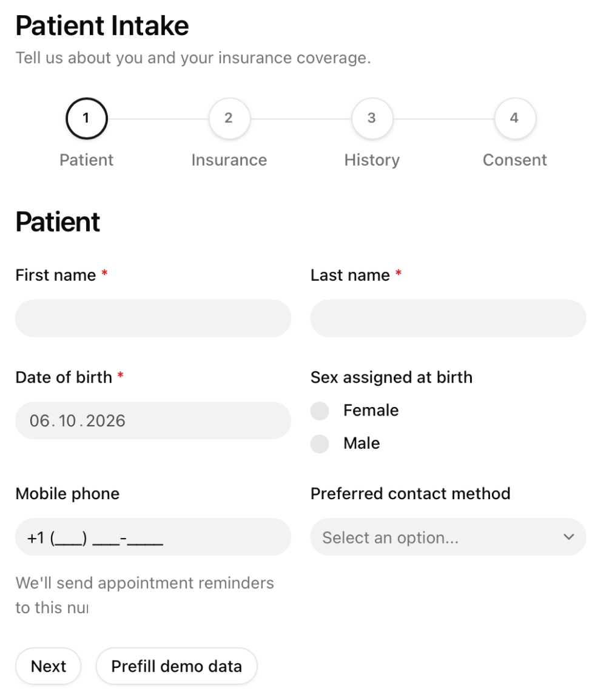Jump to step 4 circle indicator
This screenshot has height=700, width=609.
click(x=515, y=118)
